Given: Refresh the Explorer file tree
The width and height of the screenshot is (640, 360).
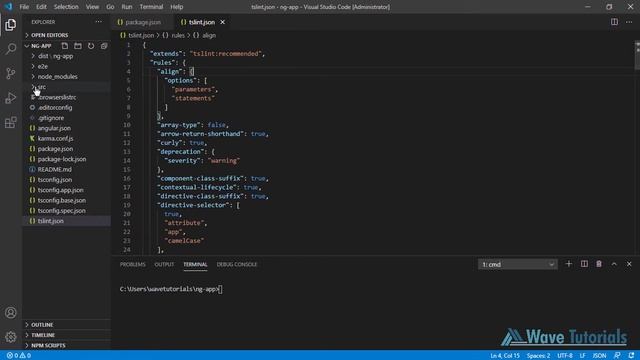Looking at the screenshot, I should (91, 46).
